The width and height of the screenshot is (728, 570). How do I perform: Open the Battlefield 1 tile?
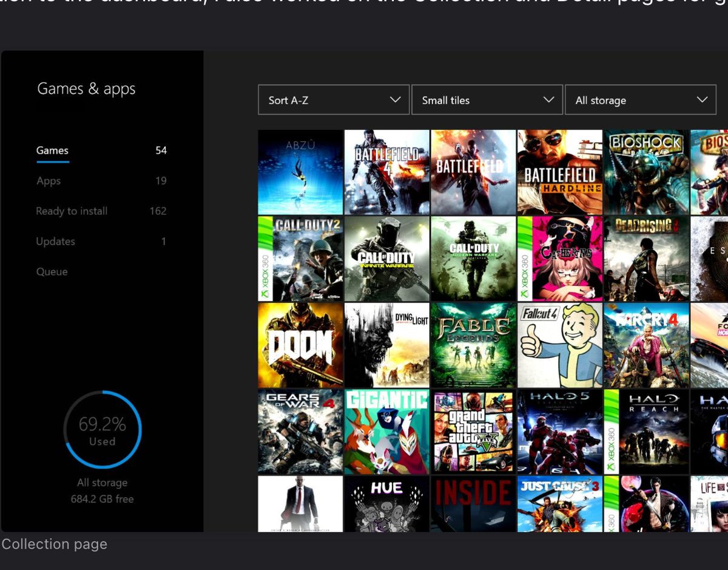(473, 172)
